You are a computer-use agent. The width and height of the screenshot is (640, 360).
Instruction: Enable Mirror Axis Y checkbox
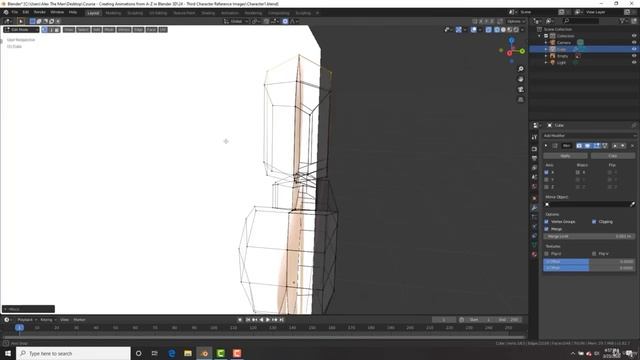[547, 180]
